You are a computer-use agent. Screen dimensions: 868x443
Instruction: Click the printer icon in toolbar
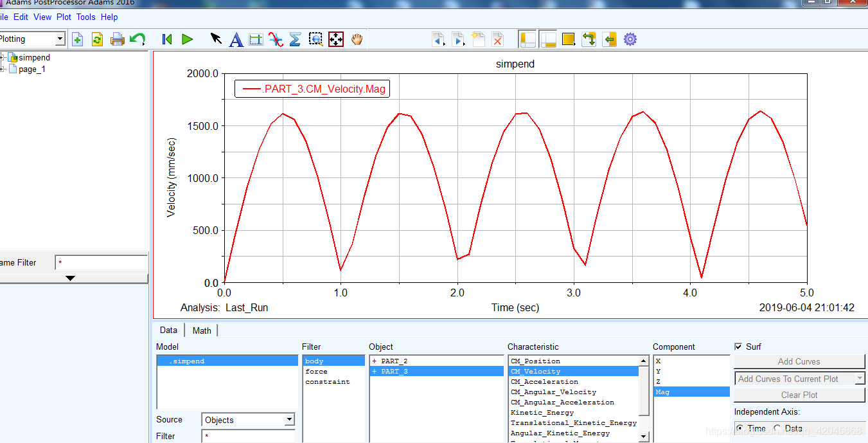pos(118,40)
